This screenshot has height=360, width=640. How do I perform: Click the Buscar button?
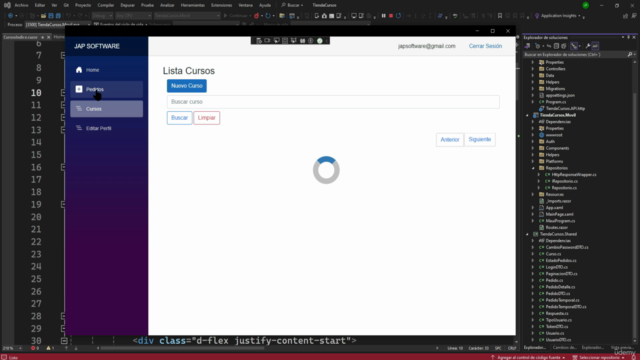(x=179, y=118)
